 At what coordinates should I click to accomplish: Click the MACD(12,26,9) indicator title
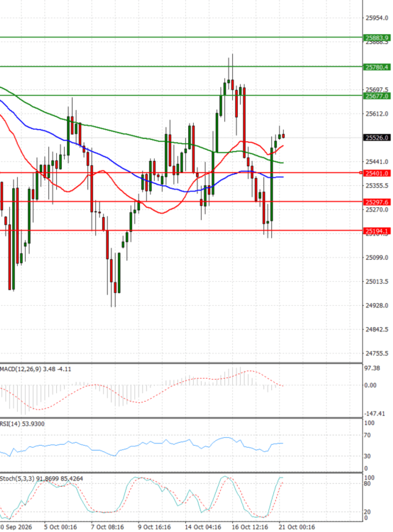click(x=35, y=369)
